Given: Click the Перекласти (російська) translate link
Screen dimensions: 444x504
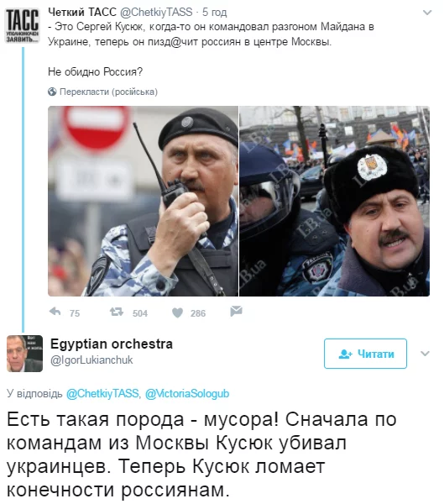Looking at the screenshot, I should coord(108,92).
